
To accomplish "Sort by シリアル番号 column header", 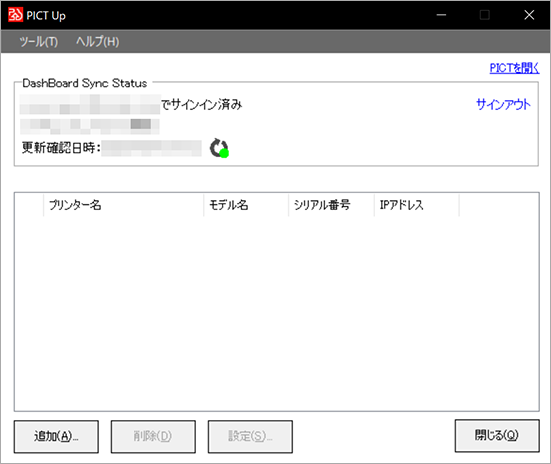I will [331, 205].
